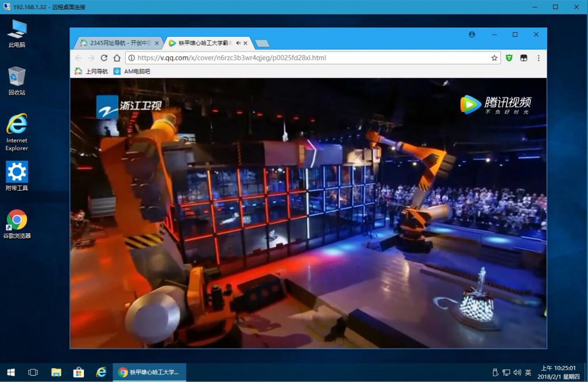Open the volume tray icon
The image size is (588, 382).
pos(517,372)
